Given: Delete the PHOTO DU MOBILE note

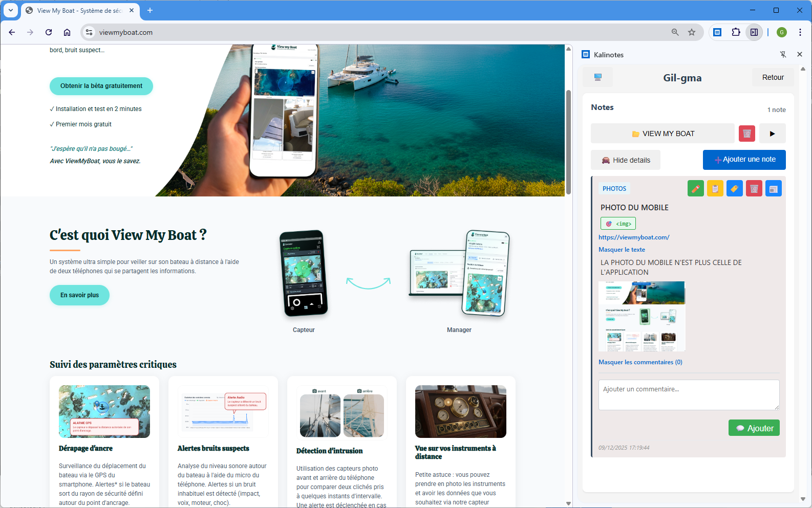Looking at the screenshot, I should pyautogui.click(x=754, y=189).
